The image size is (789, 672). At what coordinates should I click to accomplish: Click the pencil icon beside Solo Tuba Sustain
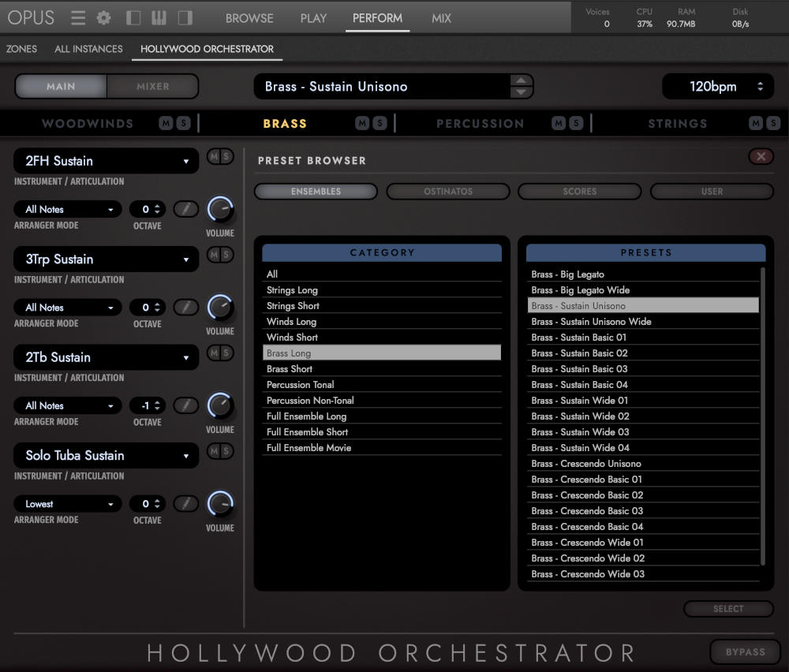(x=186, y=503)
